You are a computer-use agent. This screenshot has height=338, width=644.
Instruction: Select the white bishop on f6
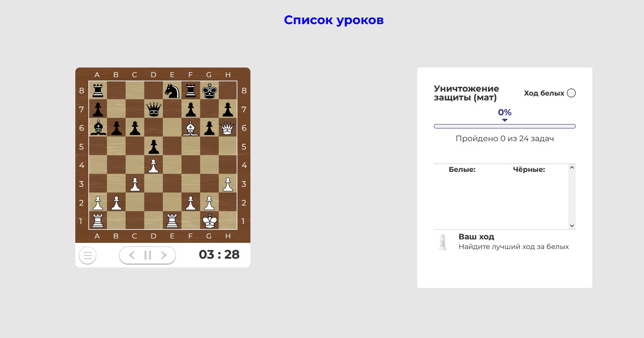[190, 128]
